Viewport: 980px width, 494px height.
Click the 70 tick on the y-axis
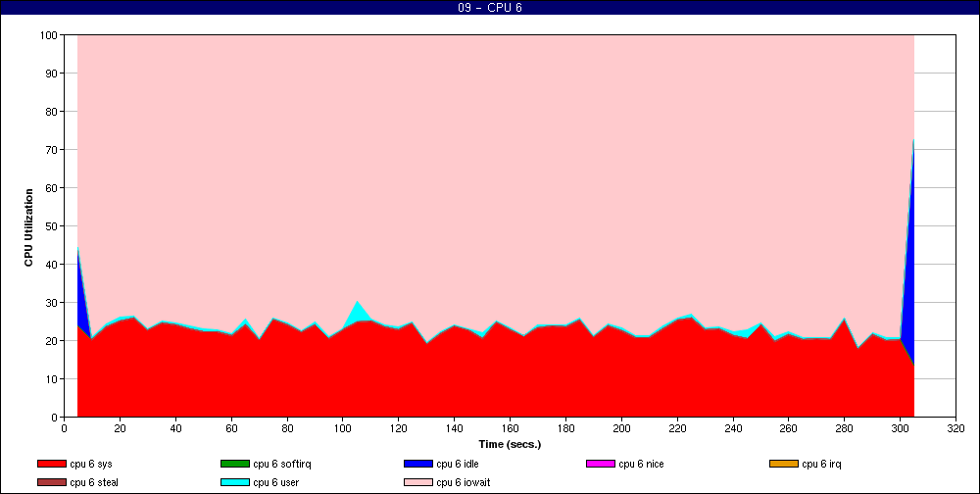pyautogui.click(x=53, y=150)
